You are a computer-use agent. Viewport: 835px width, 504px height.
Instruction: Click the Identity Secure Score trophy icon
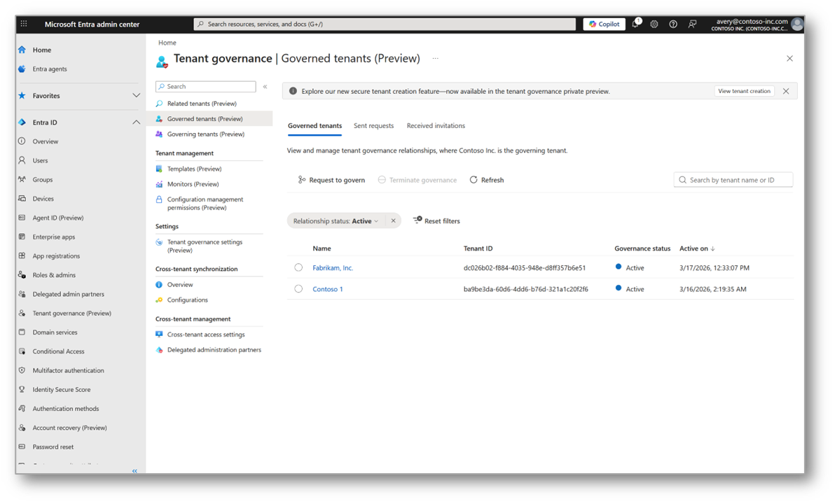point(22,390)
